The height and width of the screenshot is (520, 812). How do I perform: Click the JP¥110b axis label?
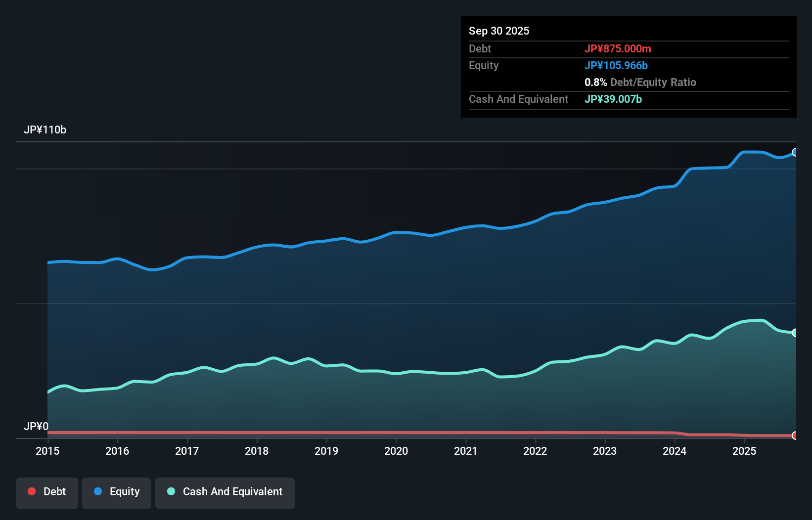45,130
